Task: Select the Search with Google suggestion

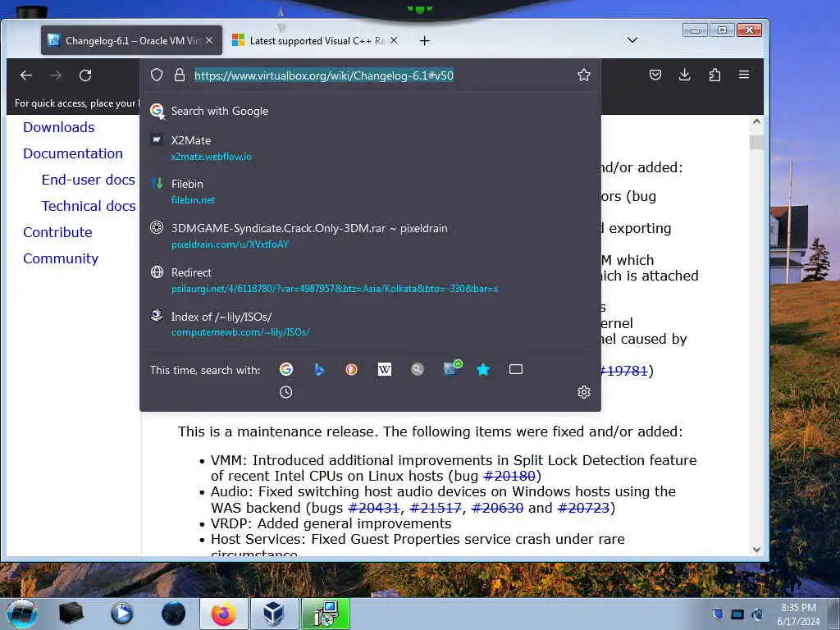Action: point(370,111)
